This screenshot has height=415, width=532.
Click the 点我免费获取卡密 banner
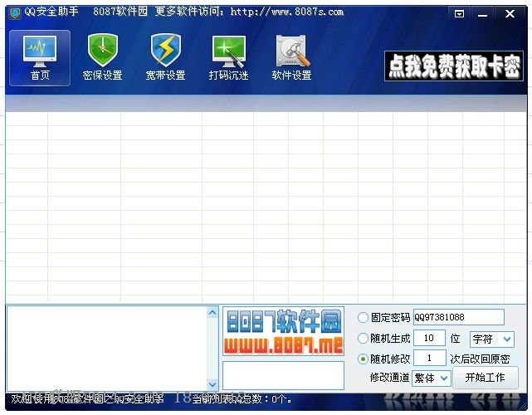pyautogui.click(x=454, y=66)
